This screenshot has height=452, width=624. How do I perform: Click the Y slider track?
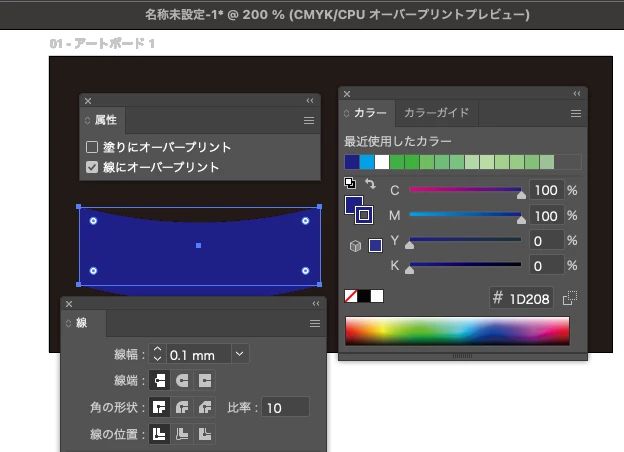465,240
